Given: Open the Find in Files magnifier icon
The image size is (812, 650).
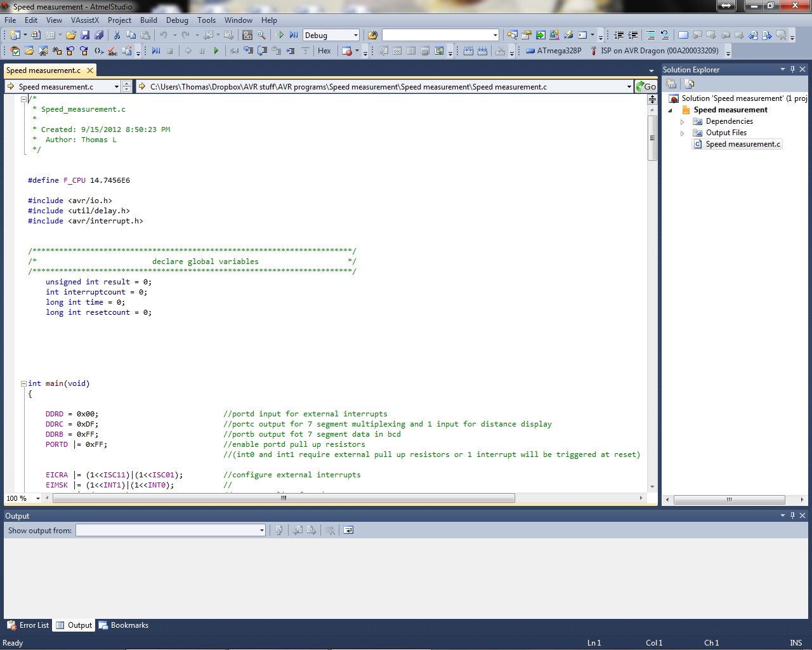Looking at the screenshot, I should click(x=261, y=35).
